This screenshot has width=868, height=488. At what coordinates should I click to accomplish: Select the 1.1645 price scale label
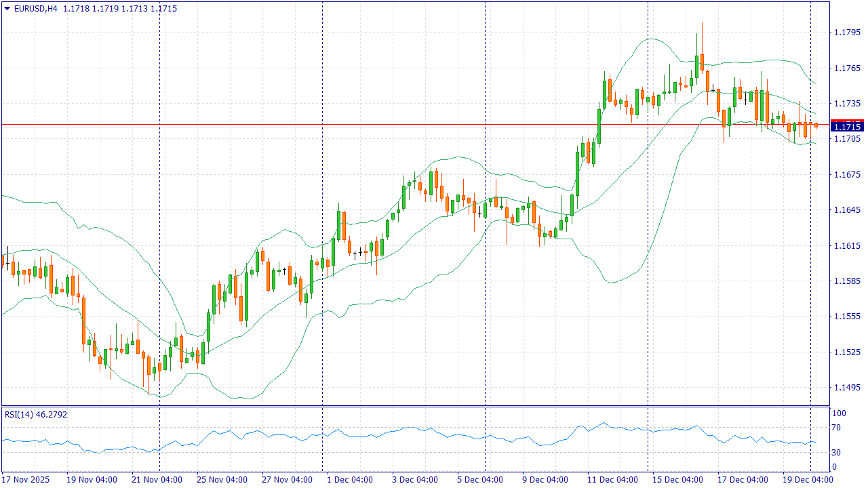[x=847, y=210]
